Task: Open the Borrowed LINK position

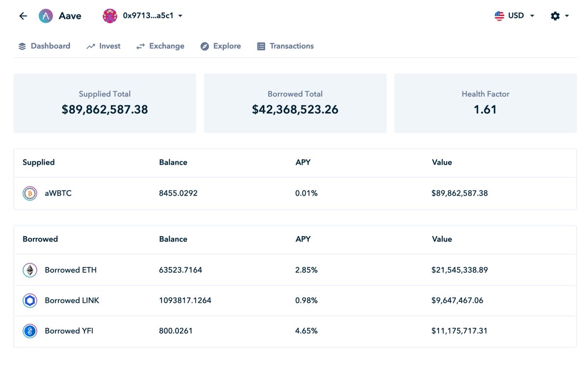Action: [72, 300]
